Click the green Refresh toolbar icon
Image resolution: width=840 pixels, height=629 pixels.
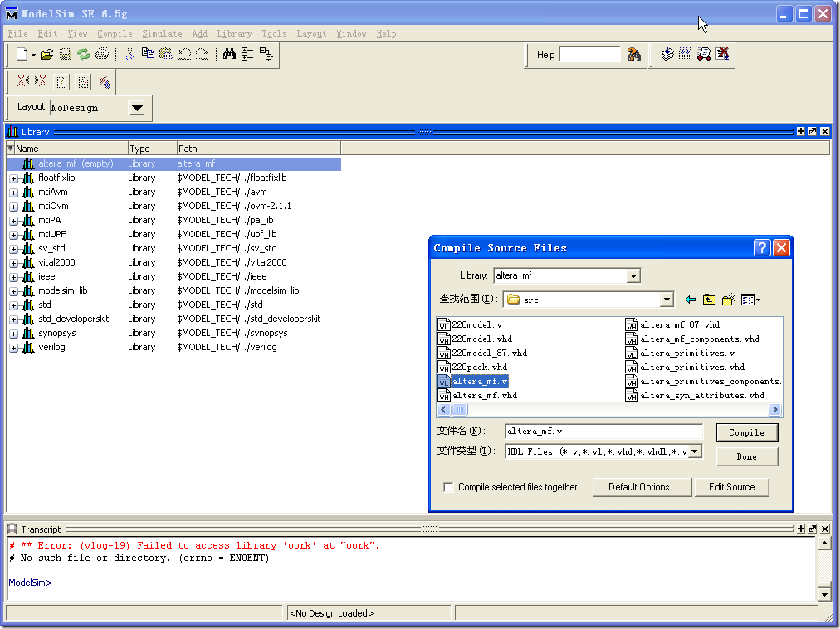(84, 55)
